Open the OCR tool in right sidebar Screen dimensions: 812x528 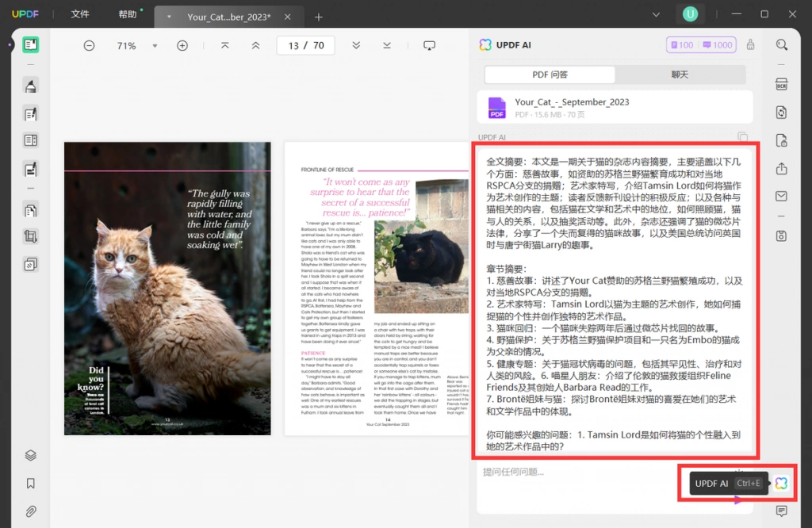point(781,84)
